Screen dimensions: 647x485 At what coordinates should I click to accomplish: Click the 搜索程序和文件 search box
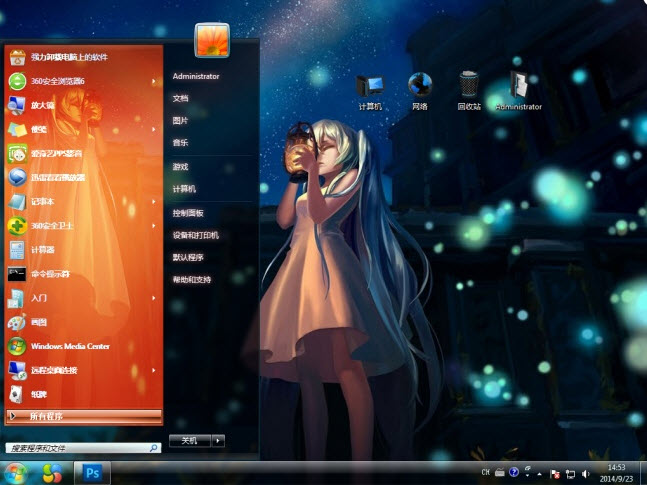(78, 448)
